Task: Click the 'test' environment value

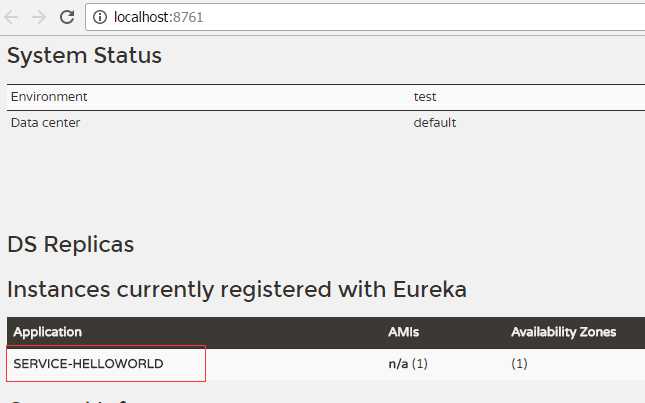Action: [425, 97]
